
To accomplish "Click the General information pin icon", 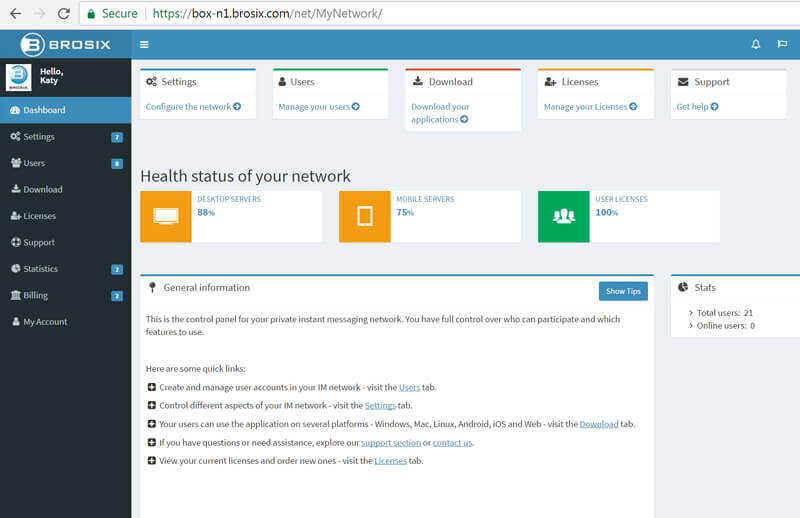I will coord(152,287).
